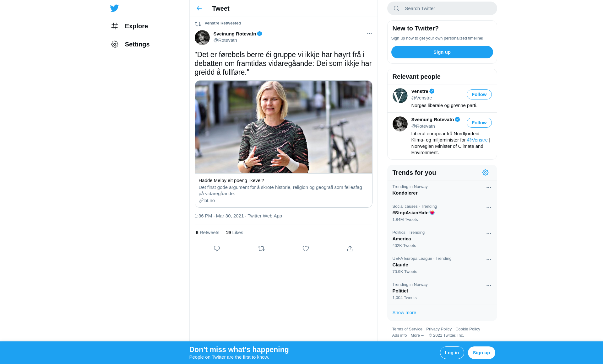Click Sign up in New to Twitter box
603x364 pixels.
(x=442, y=52)
